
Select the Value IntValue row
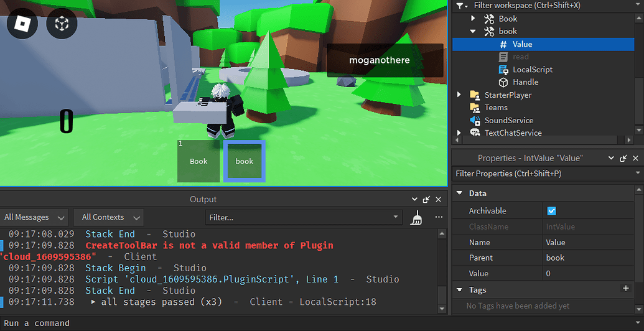[543, 44]
